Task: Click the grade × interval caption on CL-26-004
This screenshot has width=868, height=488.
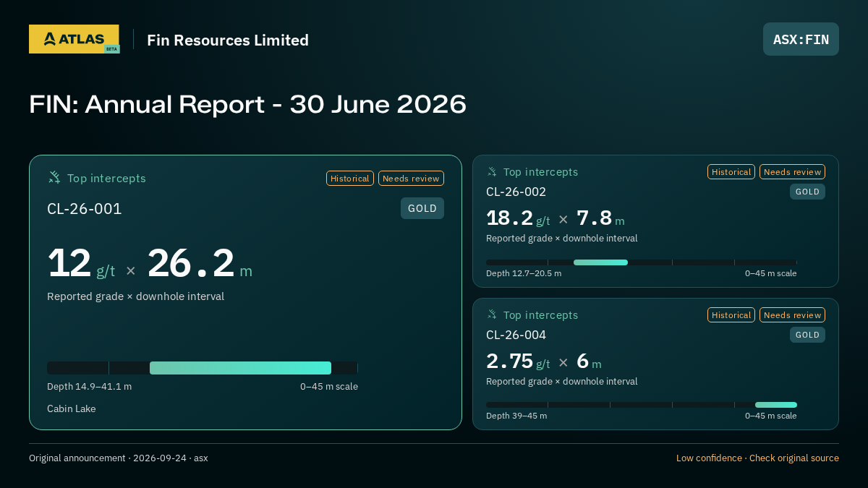Action: pos(562,382)
